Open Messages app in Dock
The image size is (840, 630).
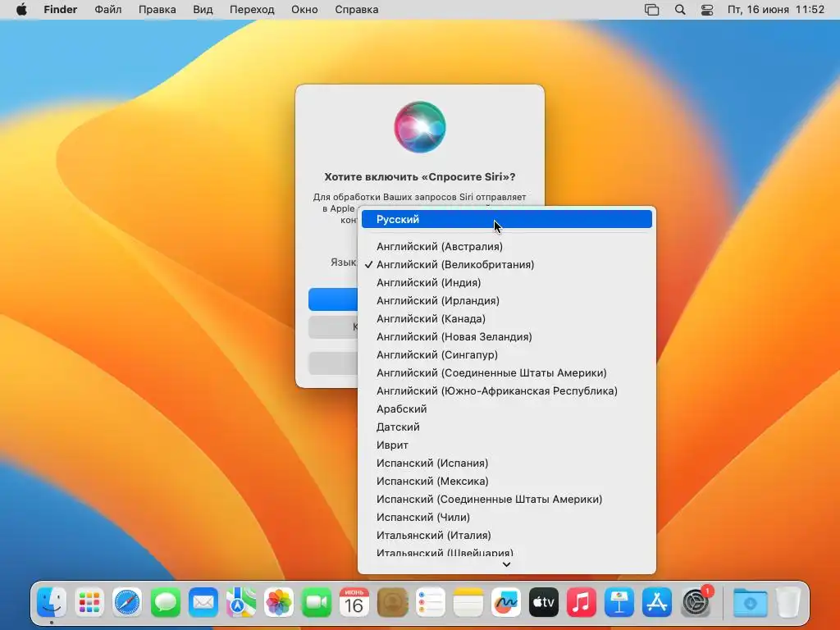point(166,603)
